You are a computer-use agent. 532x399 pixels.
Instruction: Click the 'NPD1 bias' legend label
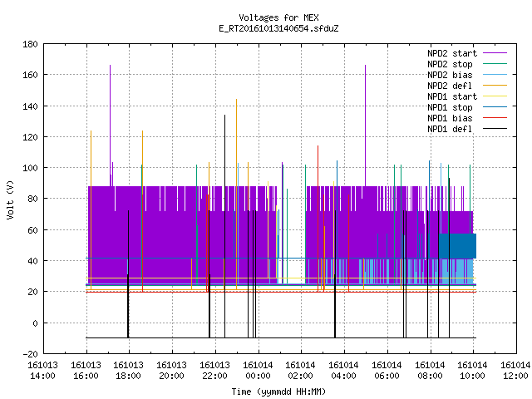tap(450, 118)
